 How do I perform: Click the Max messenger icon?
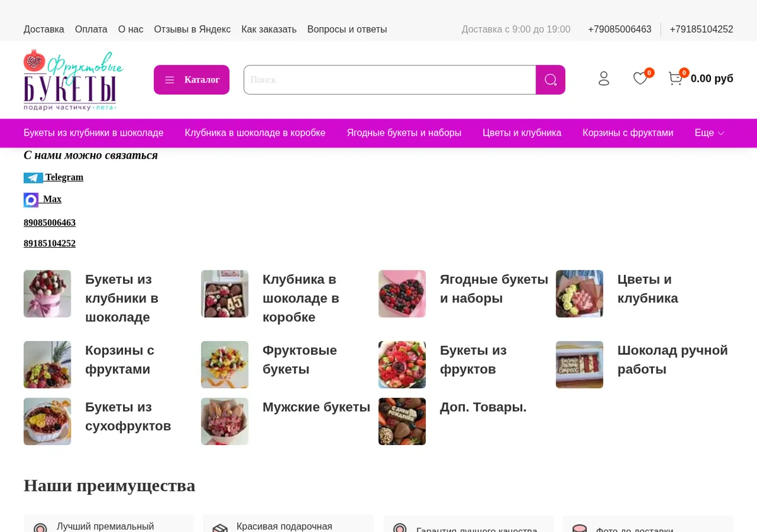[x=31, y=200]
